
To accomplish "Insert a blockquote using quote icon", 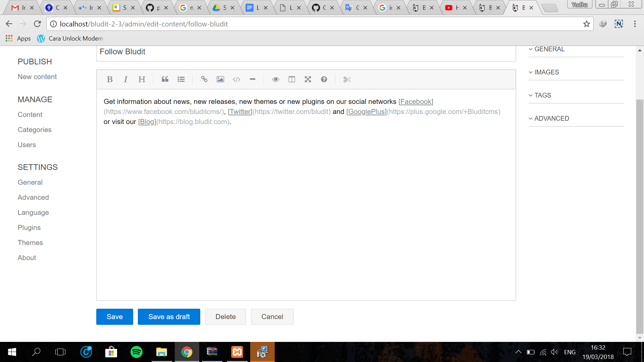I will tap(165, 79).
